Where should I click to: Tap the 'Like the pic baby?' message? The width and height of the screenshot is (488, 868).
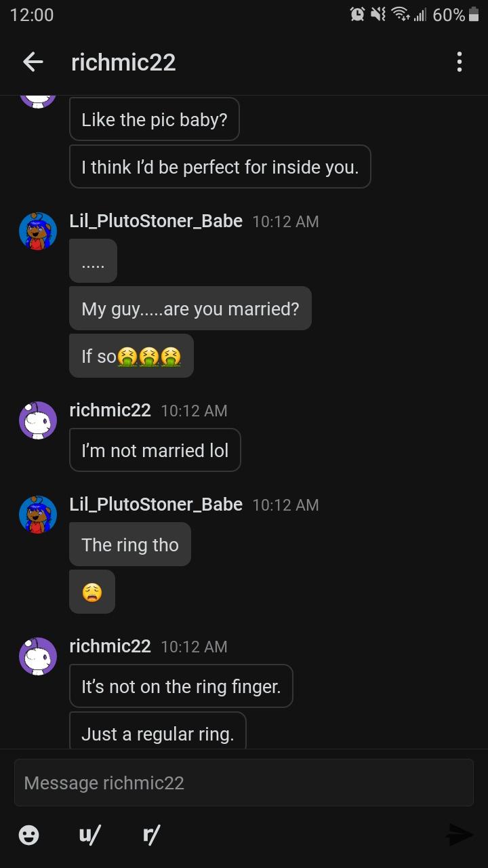tap(154, 120)
